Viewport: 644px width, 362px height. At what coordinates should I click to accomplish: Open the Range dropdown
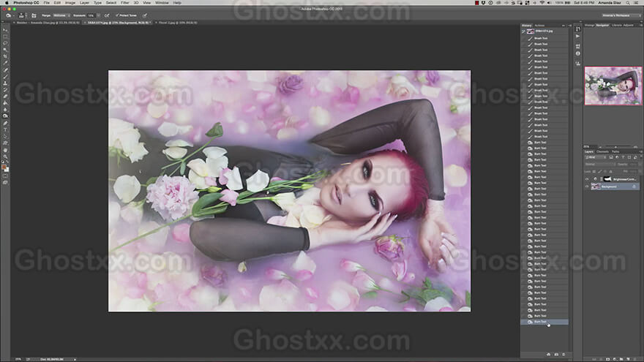[61, 15]
